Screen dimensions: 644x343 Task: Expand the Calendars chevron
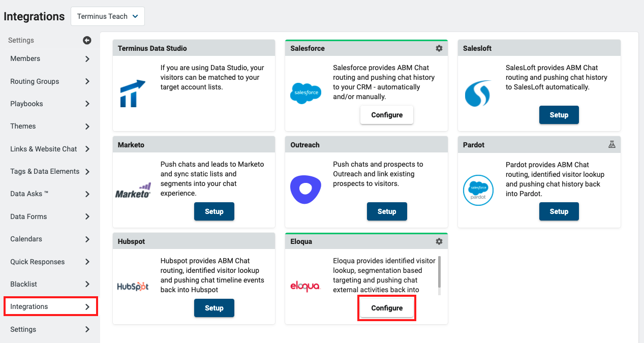click(x=87, y=239)
